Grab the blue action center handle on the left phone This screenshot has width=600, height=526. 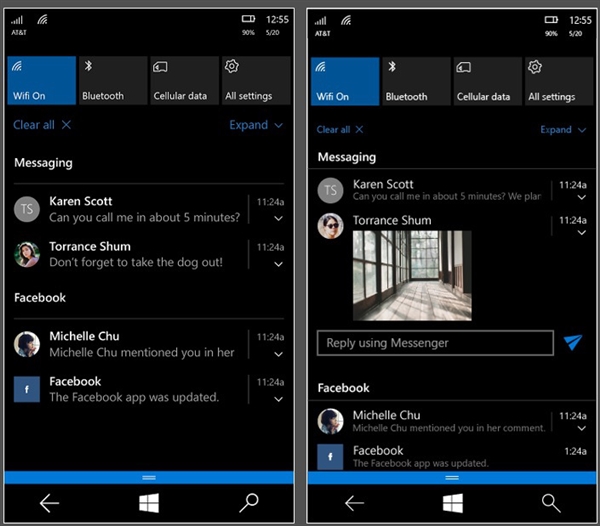(149, 477)
